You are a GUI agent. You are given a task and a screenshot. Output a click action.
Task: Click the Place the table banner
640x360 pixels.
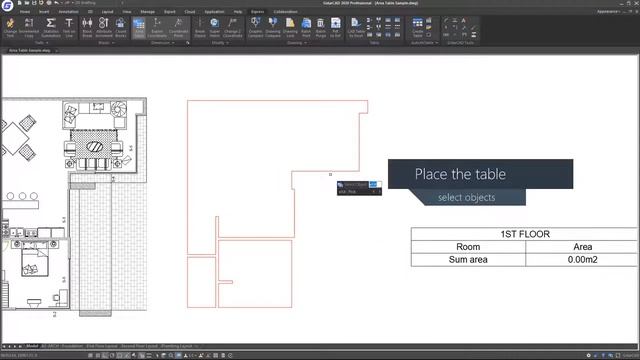point(480,174)
